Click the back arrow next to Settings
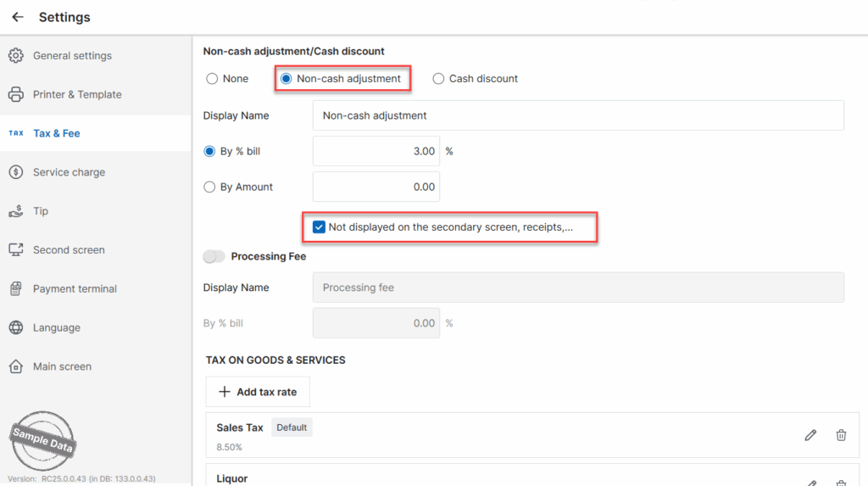868x486 pixels. pyautogui.click(x=18, y=17)
